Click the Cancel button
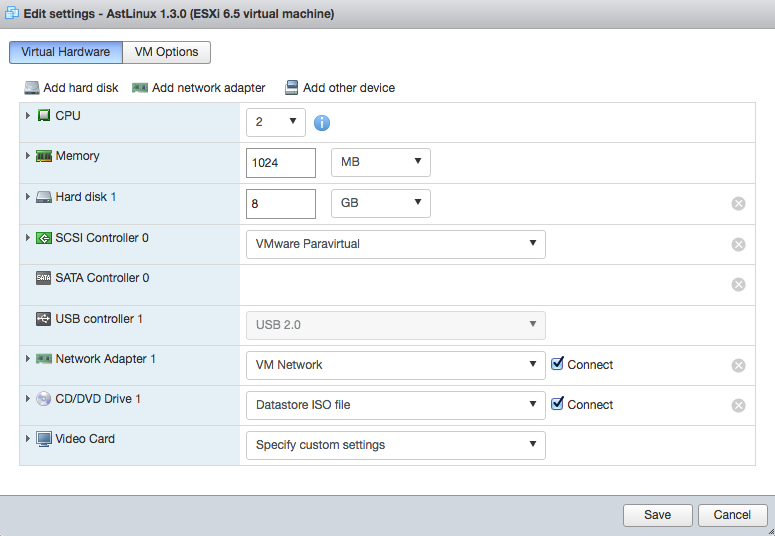Viewport: 775px width, 536px height. tap(732, 515)
